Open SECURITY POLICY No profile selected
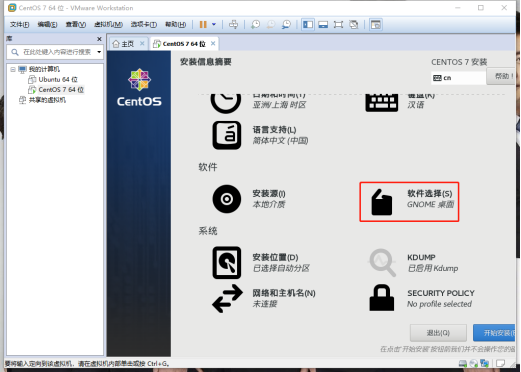 tap(441, 298)
